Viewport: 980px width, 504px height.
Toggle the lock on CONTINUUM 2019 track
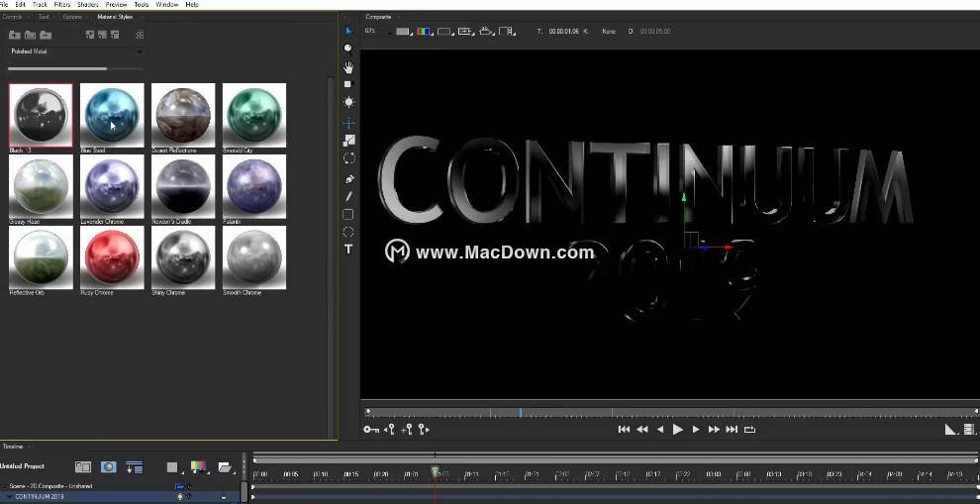coord(223,498)
